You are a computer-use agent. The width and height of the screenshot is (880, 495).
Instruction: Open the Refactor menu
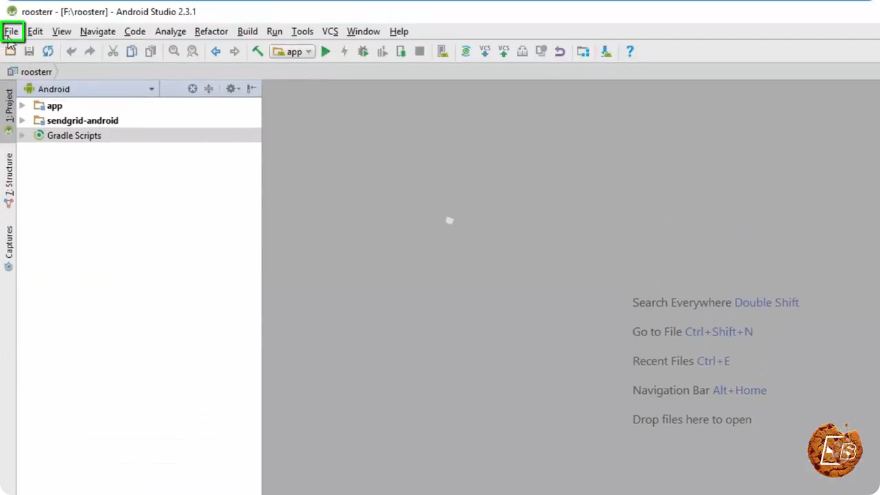tap(211, 31)
